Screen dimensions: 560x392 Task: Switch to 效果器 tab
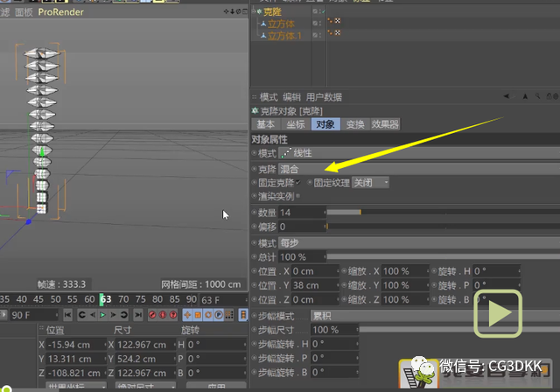tap(385, 124)
